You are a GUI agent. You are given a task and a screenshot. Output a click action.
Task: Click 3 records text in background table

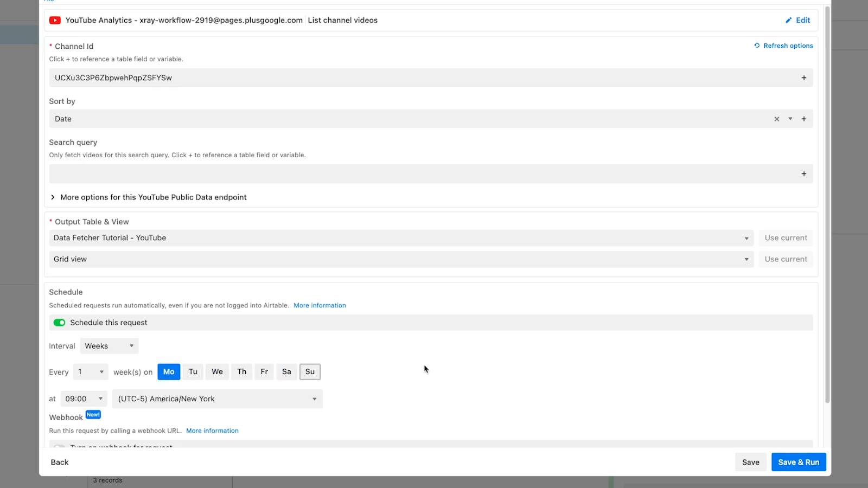pyautogui.click(x=107, y=480)
